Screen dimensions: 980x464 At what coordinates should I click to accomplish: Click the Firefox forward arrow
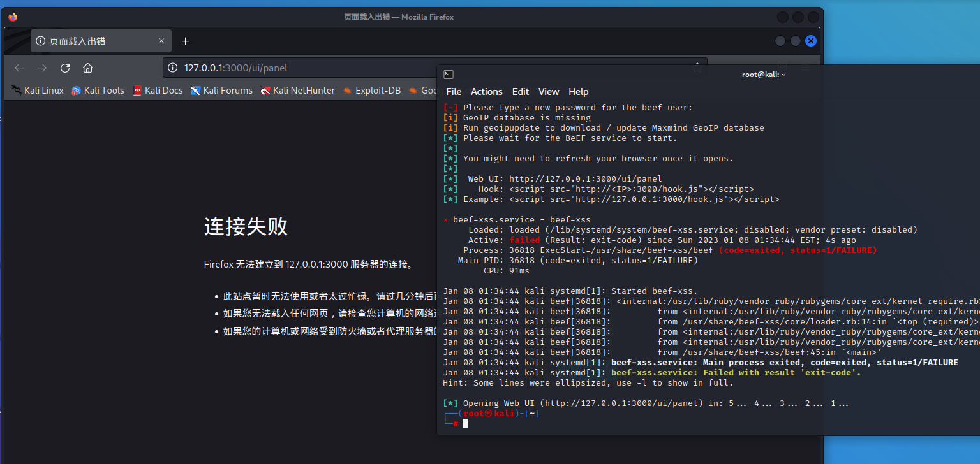tap(42, 68)
